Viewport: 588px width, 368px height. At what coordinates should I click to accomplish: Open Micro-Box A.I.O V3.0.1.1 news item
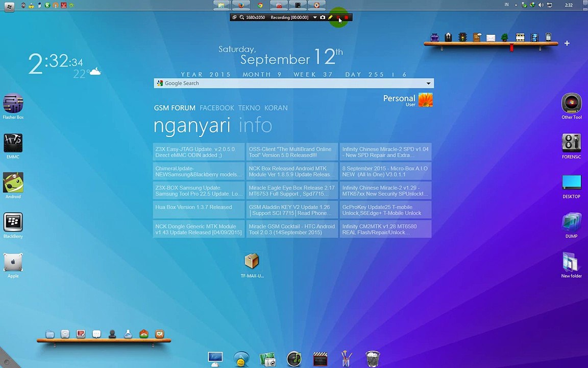pos(385,171)
